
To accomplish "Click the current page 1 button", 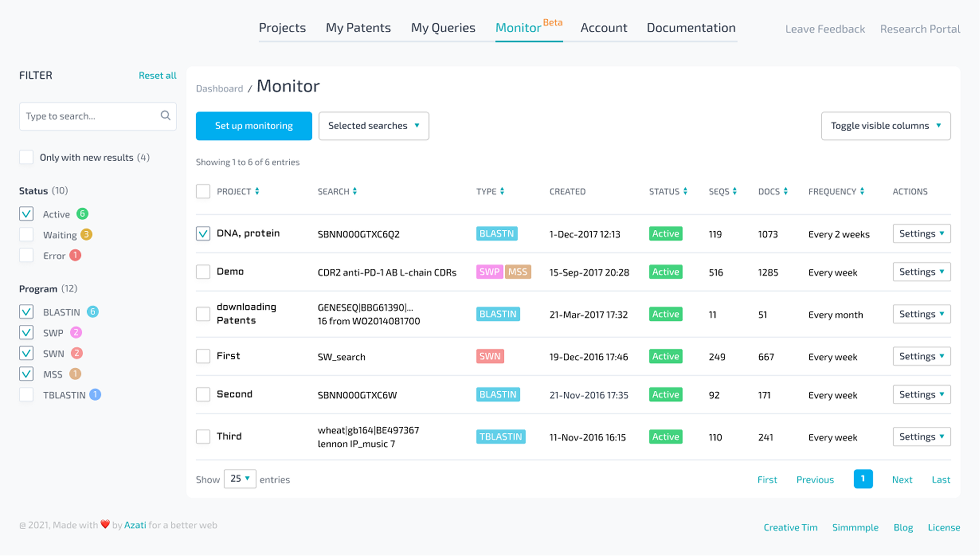I will [x=863, y=478].
